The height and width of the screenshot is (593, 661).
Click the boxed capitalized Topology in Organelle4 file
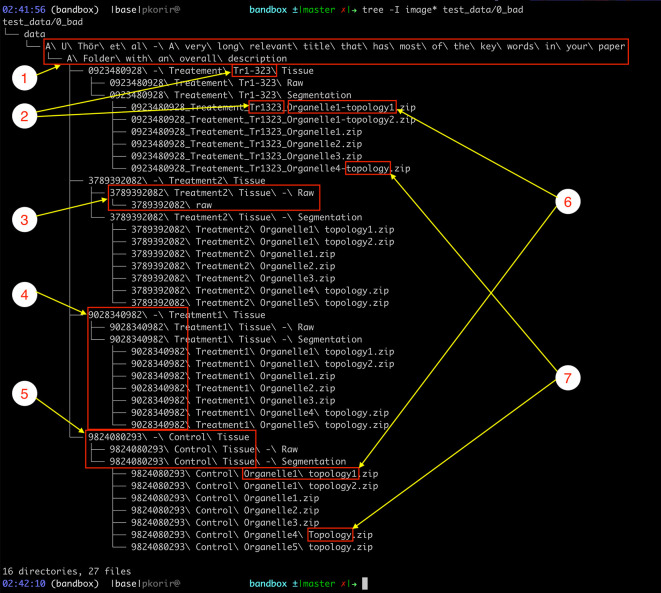tap(330, 535)
